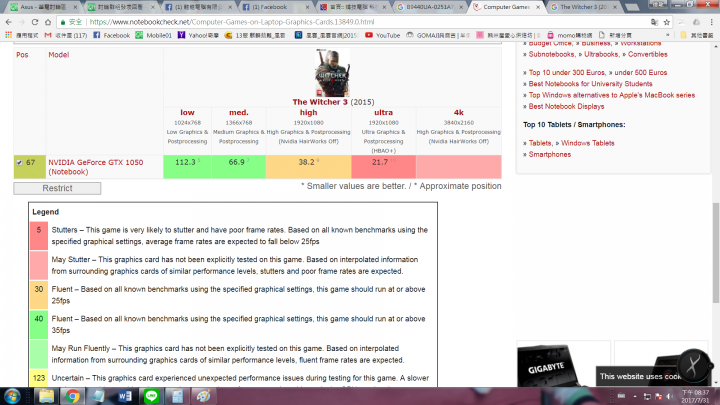Click the high settings column header
This screenshot has height=405, width=720.
tap(309, 112)
